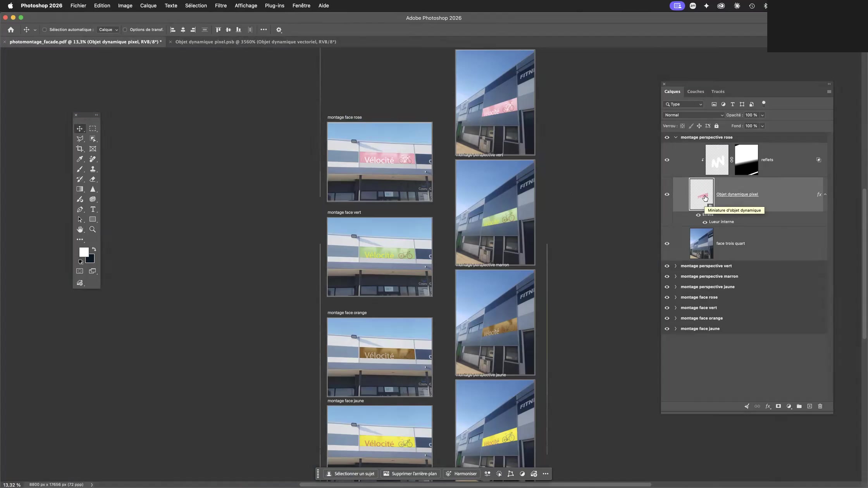This screenshot has width=868, height=488.
Task: Select the Move tool in the toolbox
Action: click(79, 129)
